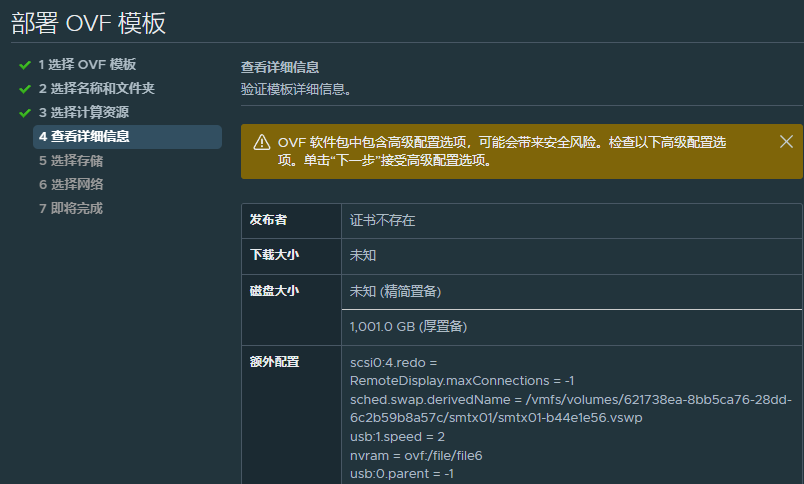Click green checkmark beside step 1
This screenshot has height=484, width=804.
[25, 65]
